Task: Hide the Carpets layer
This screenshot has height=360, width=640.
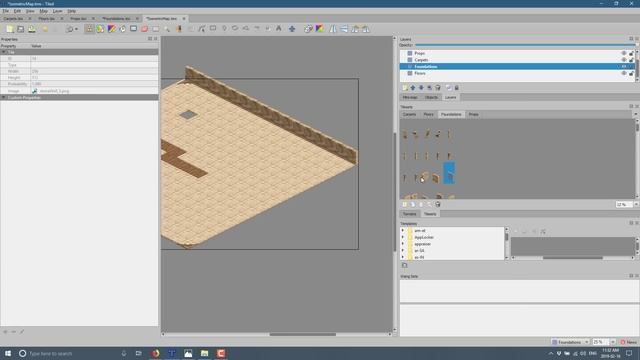Action: (x=624, y=60)
